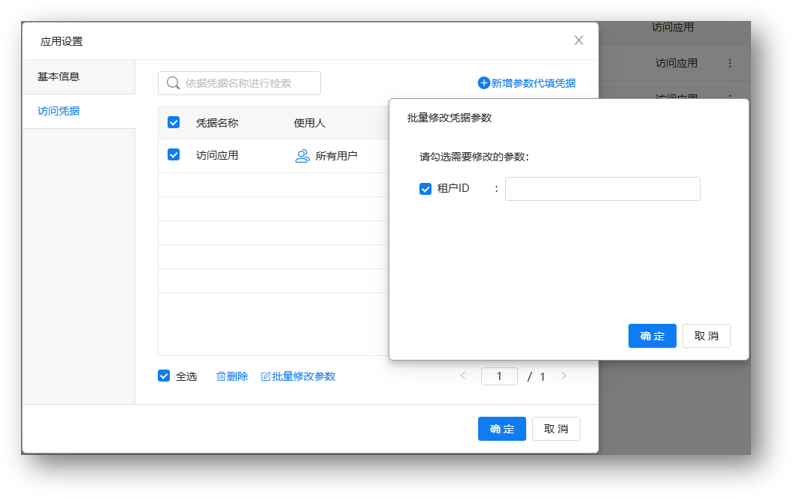Open the topmost three-dot menu in the background list
This screenshot has height=497, width=793.
tap(730, 63)
